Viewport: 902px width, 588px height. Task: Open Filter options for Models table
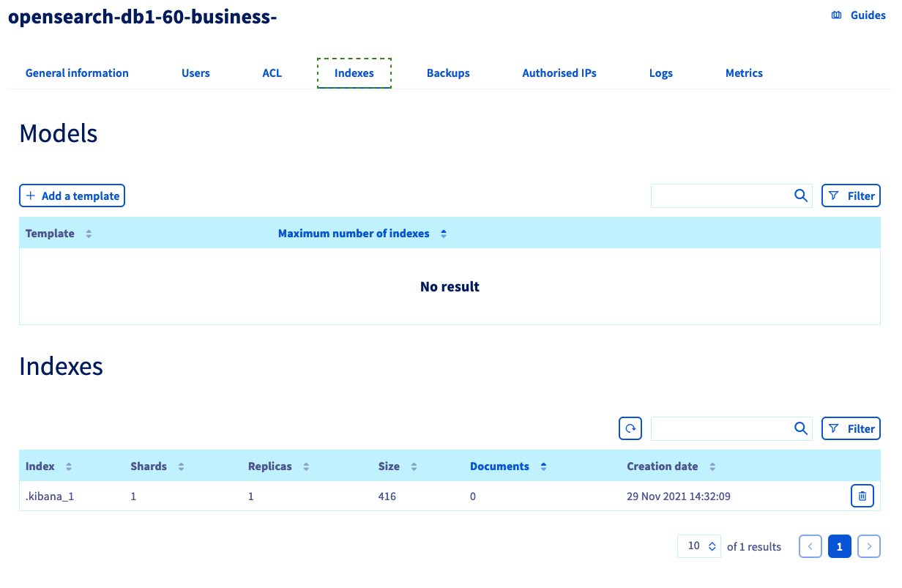point(851,196)
